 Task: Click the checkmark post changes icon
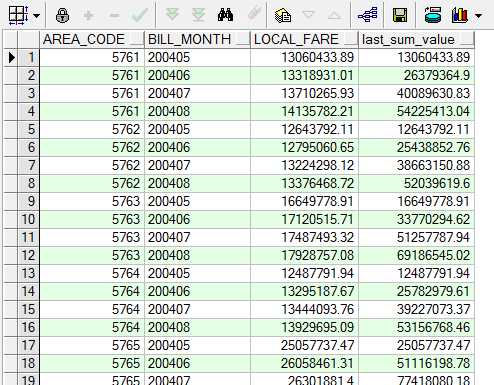(x=140, y=15)
